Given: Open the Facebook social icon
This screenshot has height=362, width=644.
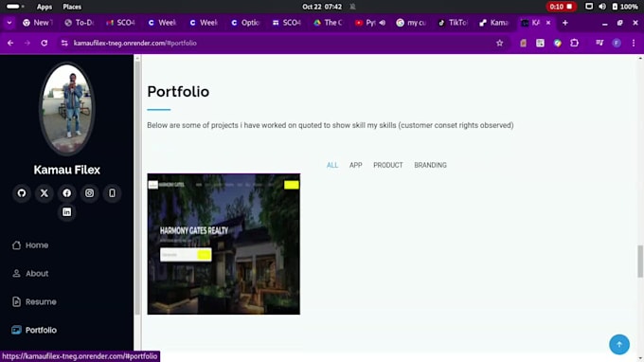Looking at the screenshot, I should 67,193.
